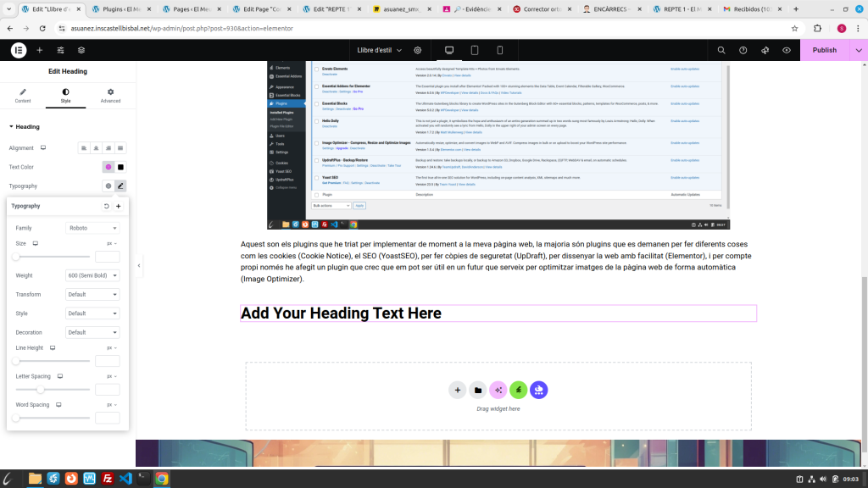The image size is (868, 488).
Task: Open the Libre d'estil document dropdown
Action: click(379, 50)
